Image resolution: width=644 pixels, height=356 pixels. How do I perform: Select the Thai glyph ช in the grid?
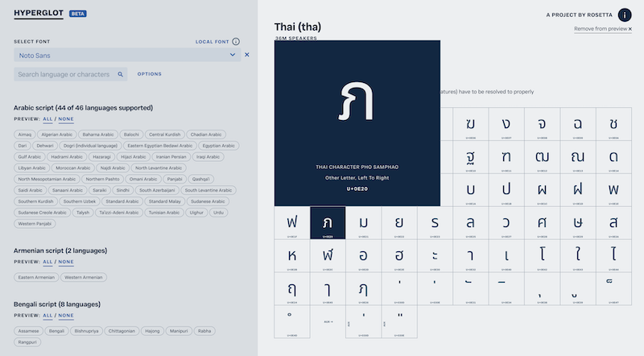(613, 124)
